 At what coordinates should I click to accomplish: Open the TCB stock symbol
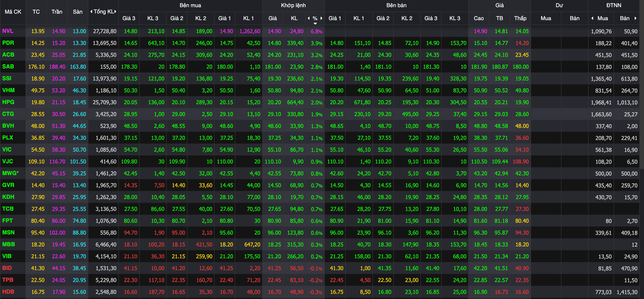(8, 209)
